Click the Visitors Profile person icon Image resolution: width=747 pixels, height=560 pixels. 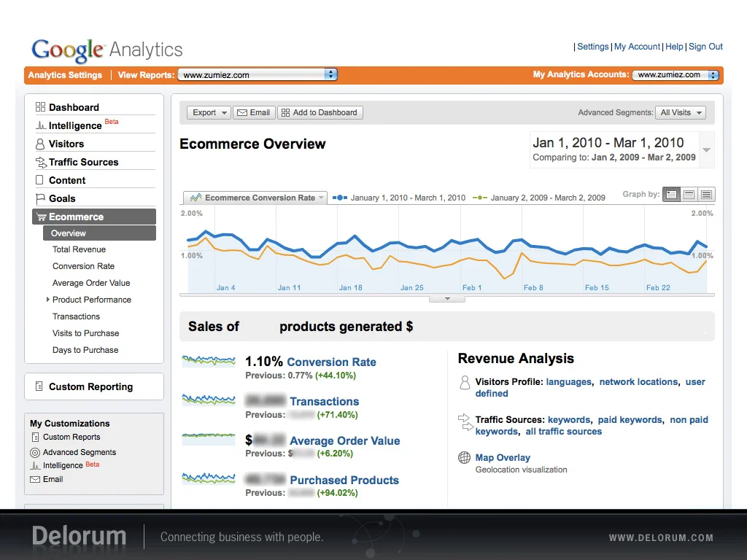[x=465, y=382]
